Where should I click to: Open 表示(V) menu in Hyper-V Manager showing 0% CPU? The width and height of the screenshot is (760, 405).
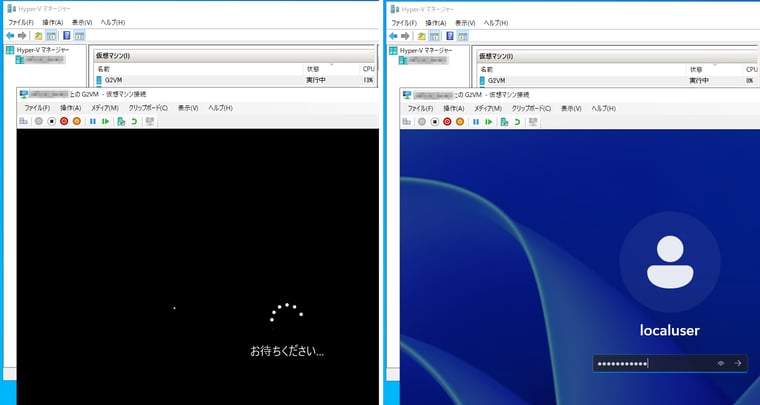(x=465, y=23)
